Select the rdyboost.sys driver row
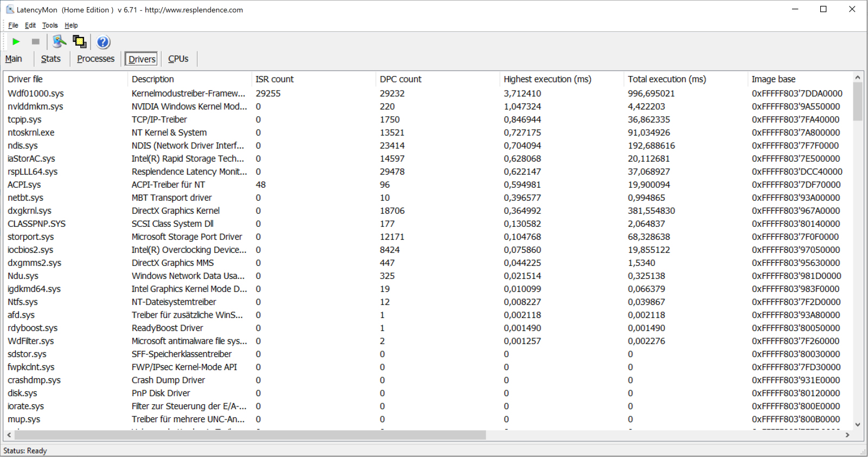 pos(427,328)
